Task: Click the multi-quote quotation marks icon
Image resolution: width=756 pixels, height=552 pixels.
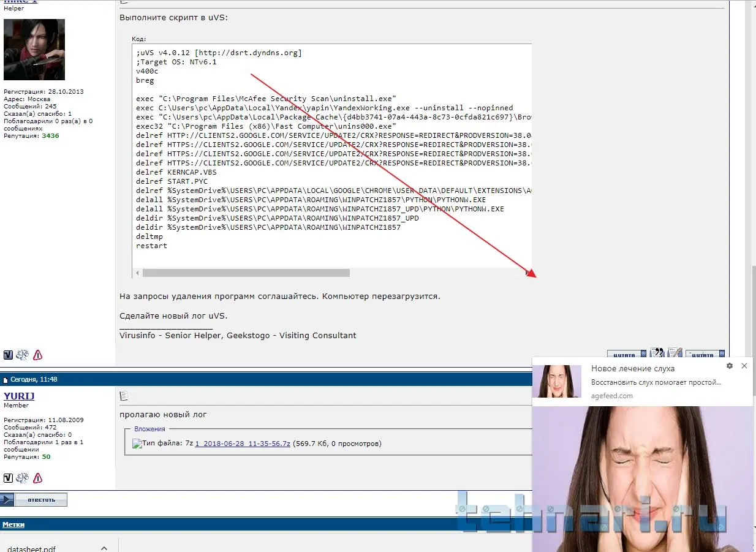Action: click(657, 353)
